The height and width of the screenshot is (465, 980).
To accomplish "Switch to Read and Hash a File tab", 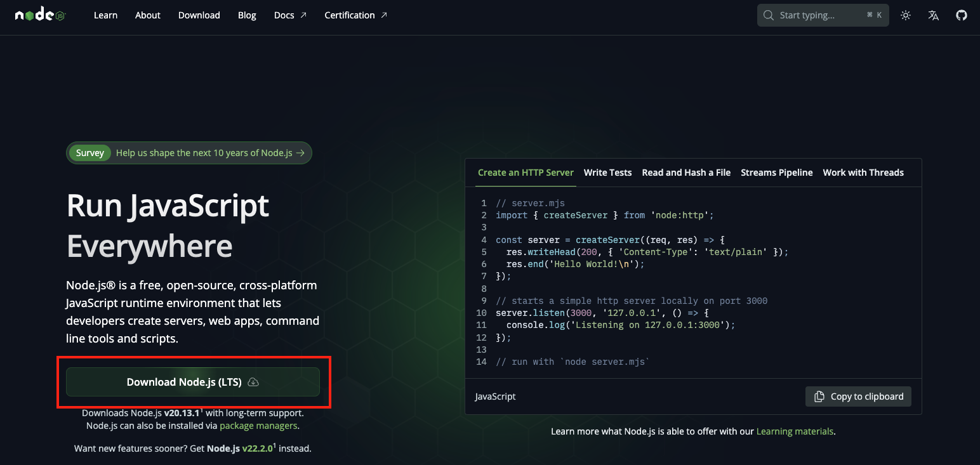I will pyautogui.click(x=686, y=173).
